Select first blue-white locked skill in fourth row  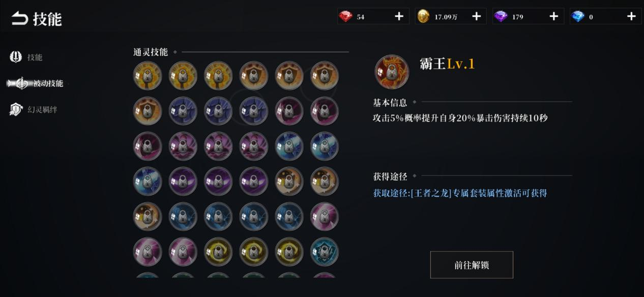pos(148,181)
